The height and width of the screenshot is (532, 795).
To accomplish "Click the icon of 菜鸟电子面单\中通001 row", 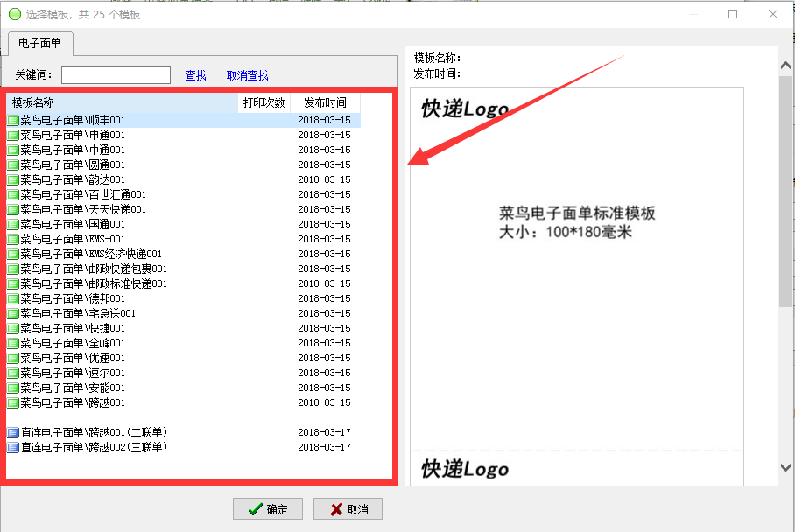I will tap(13, 150).
